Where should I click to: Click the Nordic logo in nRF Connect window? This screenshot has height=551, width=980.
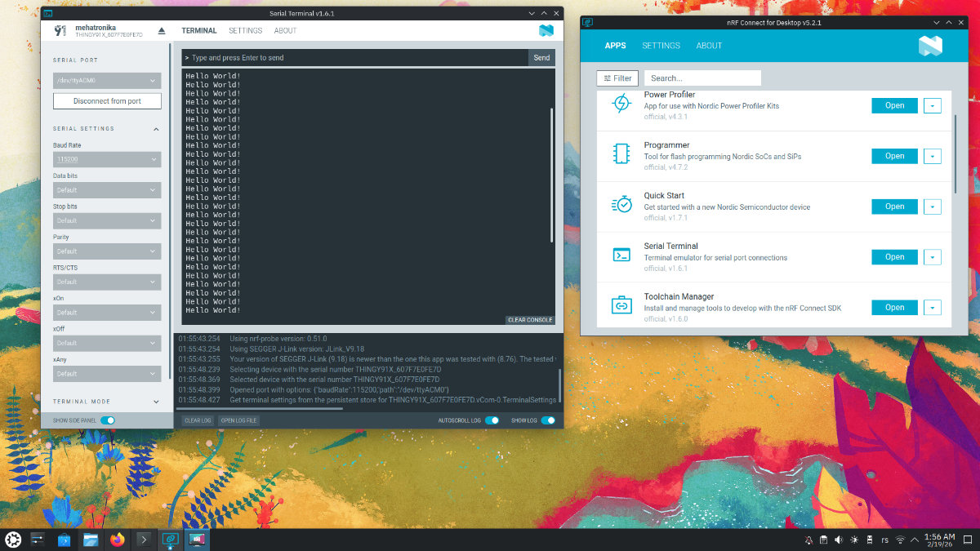pyautogui.click(x=930, y=46)
